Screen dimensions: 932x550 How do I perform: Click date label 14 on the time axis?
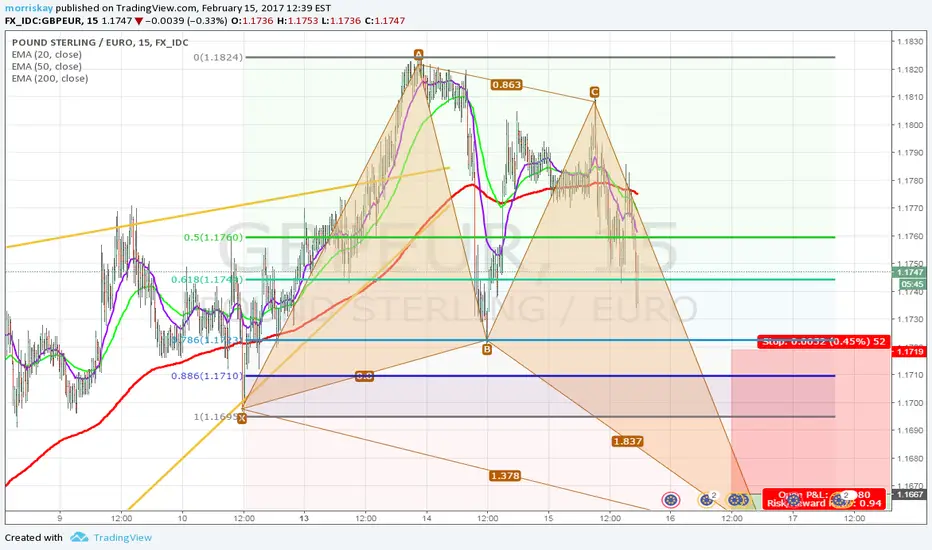(x=426, y=518)
